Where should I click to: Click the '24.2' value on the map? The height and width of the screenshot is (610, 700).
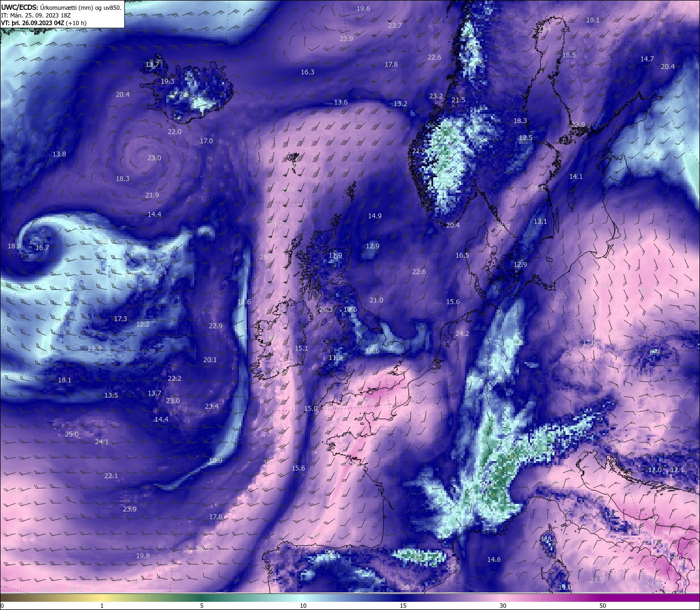pos(462,334)
